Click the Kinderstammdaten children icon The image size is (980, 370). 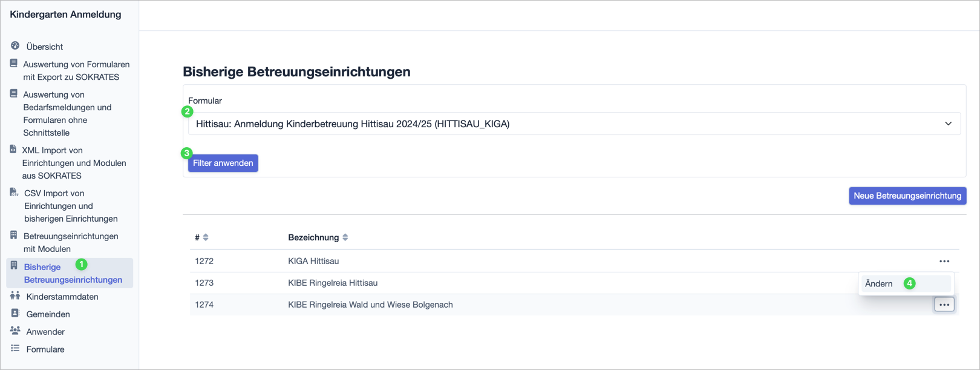(15, 296)
